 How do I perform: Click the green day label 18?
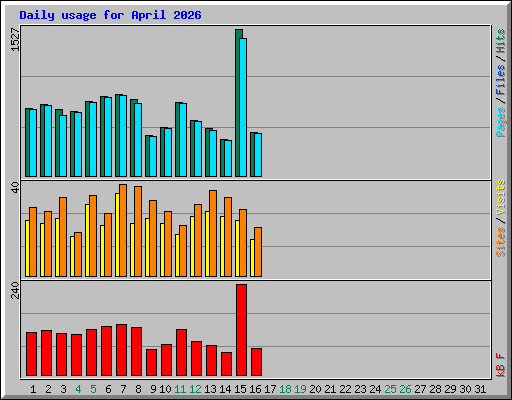pyautogui.click(x=285, y=389)
